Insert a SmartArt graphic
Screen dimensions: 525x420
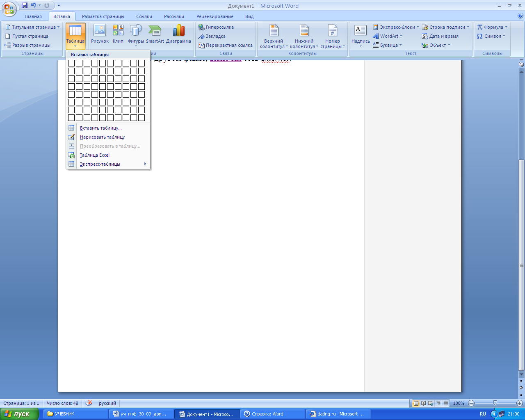tap(155, 34)
